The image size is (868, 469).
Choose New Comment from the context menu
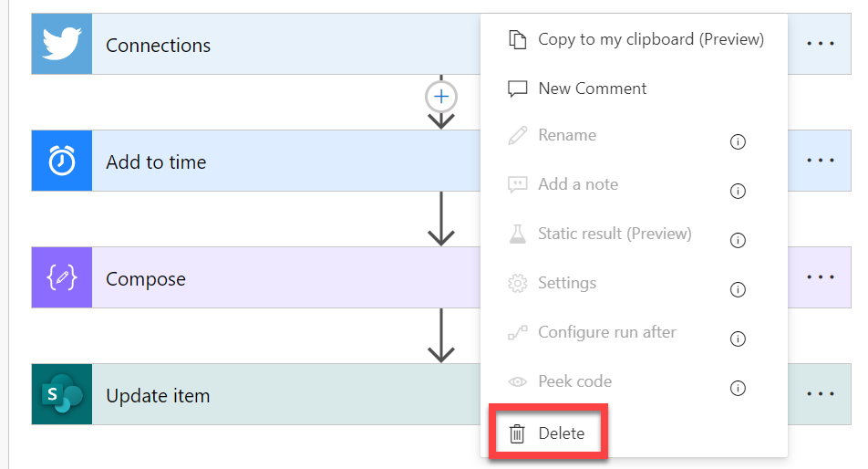pos(592,89)
